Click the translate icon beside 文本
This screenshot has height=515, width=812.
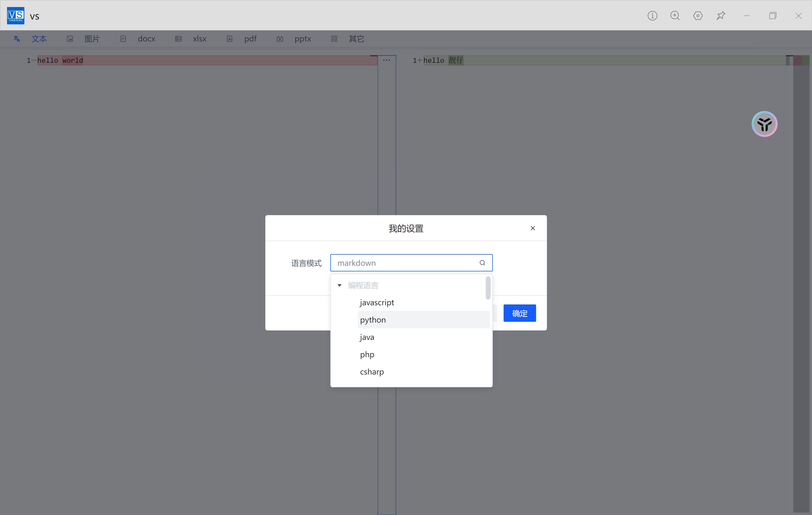tap(17, 39)
